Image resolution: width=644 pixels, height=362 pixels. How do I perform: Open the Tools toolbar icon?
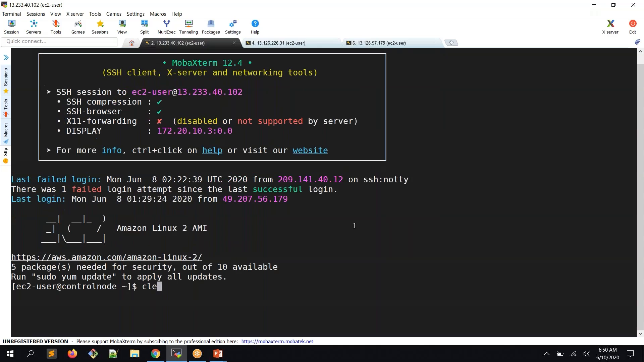[x=56, y=27]
